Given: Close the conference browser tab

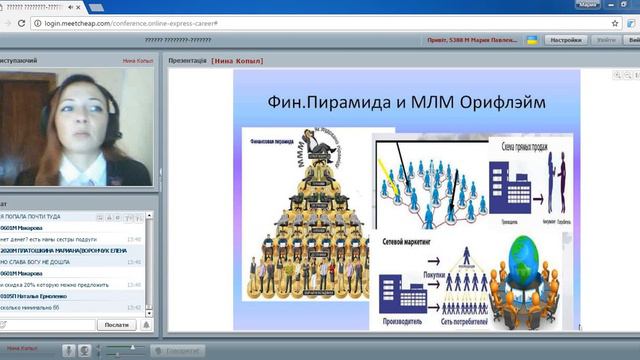Looking at the screenshot, I should pyautogui.click(x=78, y=7).
